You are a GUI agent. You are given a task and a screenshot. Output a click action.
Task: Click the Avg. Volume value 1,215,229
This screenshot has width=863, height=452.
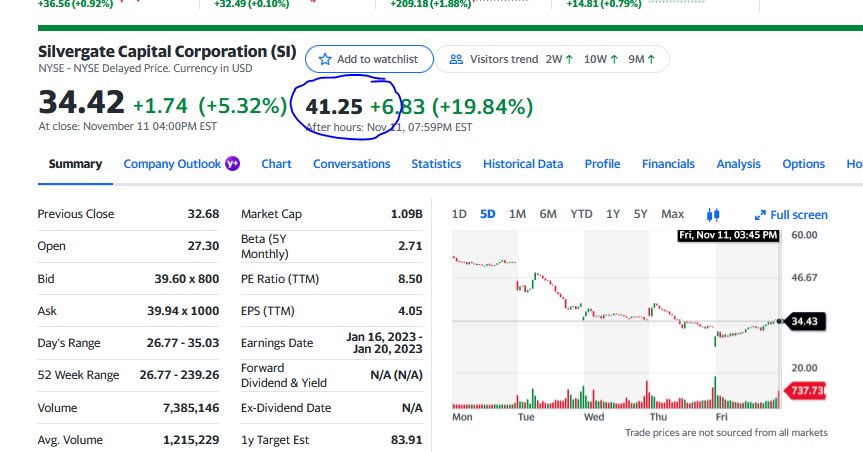pyautogui.click(x=191, y=440)
